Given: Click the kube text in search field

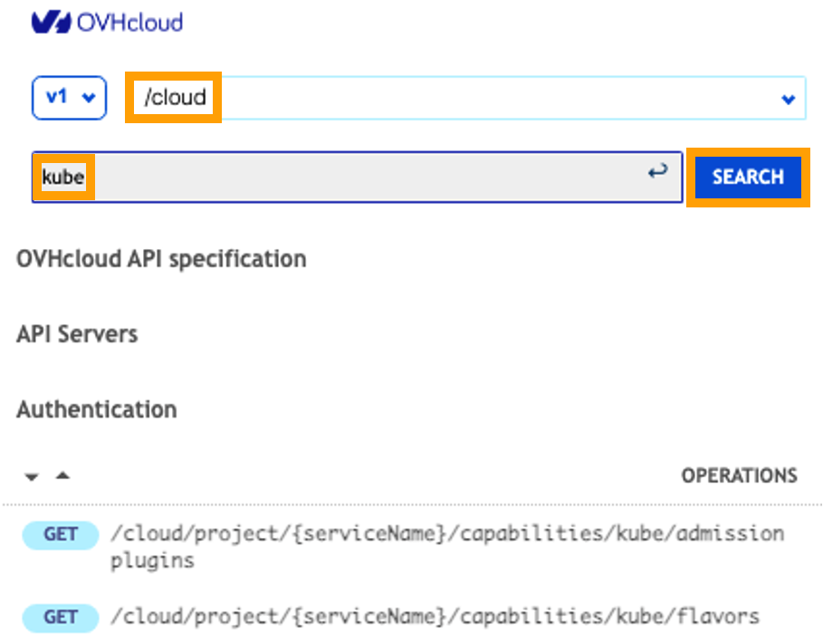Looking at the screenshot, I should 62,177.
